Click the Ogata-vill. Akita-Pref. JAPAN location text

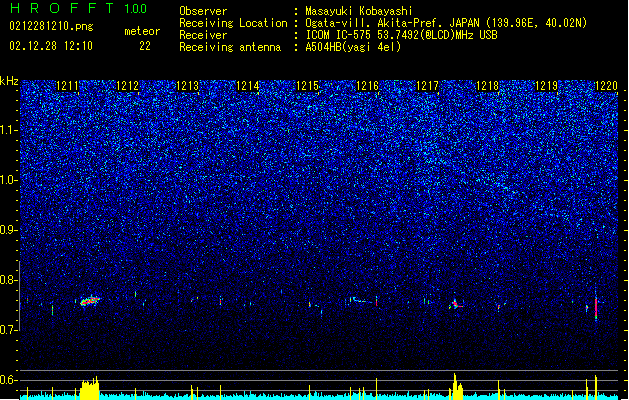pyautogui.click(x=446, y=23)
